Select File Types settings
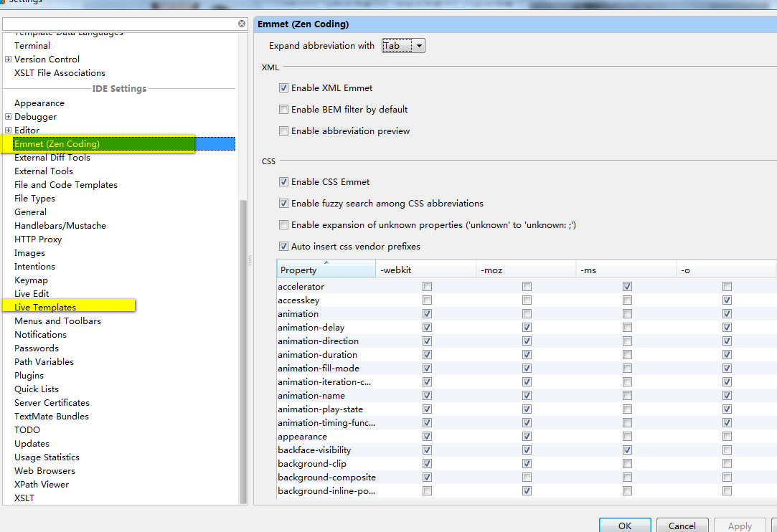 pos(34,198)
